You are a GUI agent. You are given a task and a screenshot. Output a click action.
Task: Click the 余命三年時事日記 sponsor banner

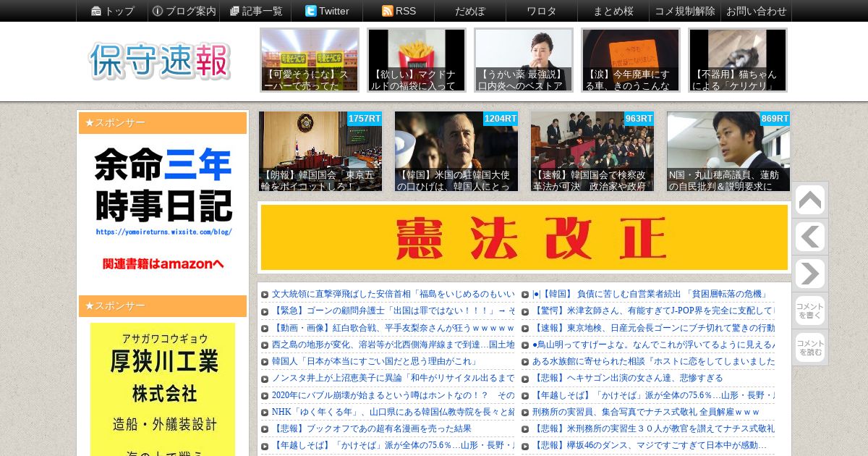[x=163, y=211]
